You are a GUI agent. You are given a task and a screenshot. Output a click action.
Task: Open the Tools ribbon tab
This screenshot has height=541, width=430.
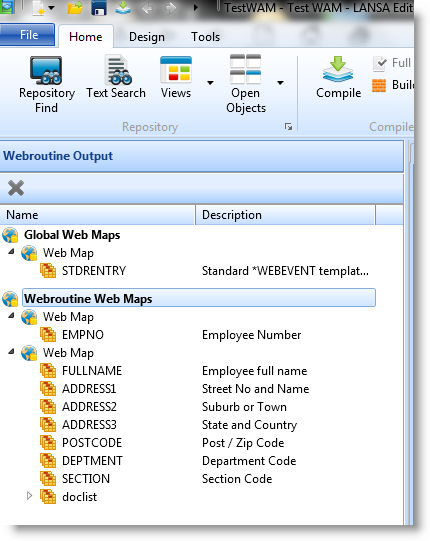pyautogui.click(x=205, y=37)
